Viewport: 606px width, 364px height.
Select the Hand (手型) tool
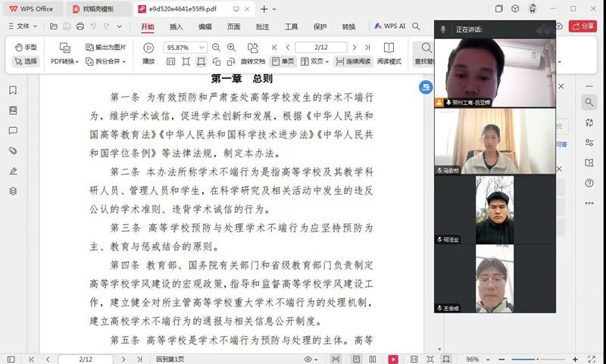[x=26, y=48]
